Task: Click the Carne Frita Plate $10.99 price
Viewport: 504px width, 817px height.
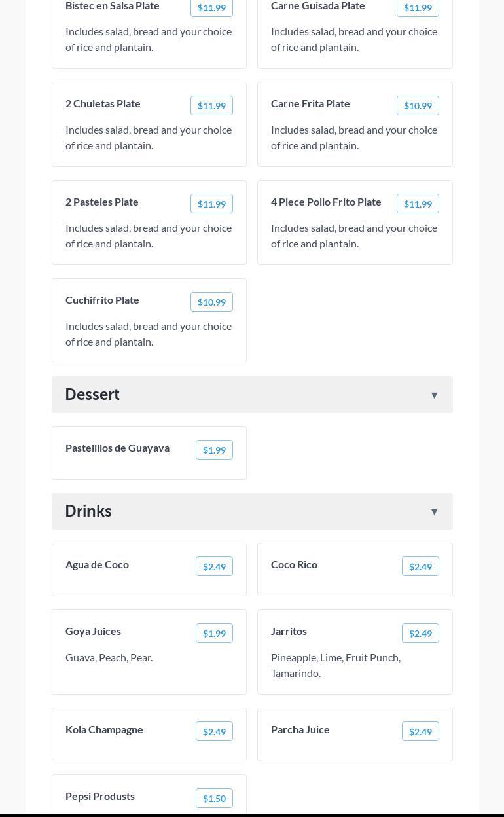Action: (x=418, y=105)
